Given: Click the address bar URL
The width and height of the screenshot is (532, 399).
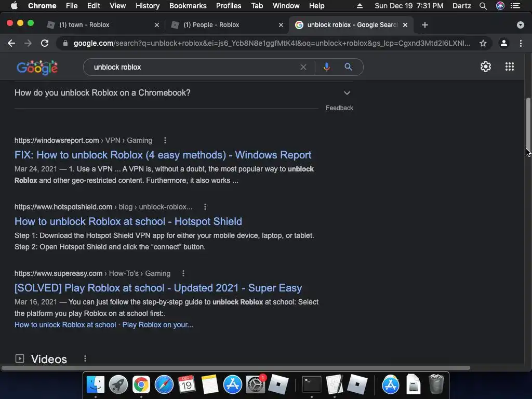Looking at the screenshot, I should (271, 43).
